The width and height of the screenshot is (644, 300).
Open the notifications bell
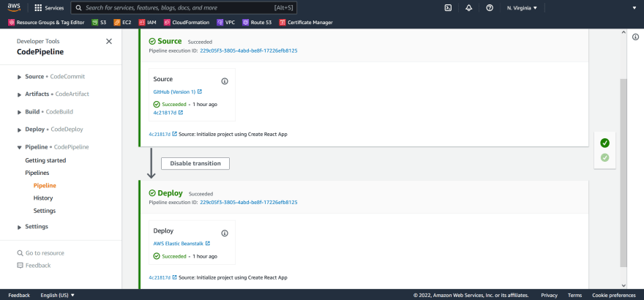[468, 8]
